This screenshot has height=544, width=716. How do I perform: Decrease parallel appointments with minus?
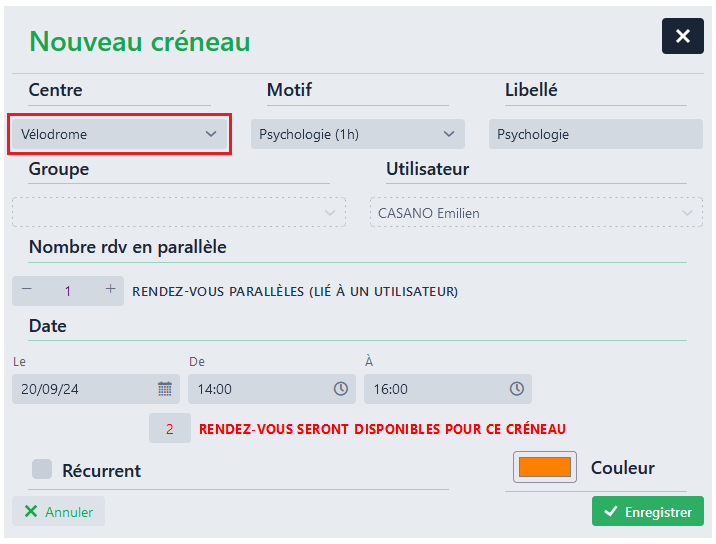click(27, 290)
